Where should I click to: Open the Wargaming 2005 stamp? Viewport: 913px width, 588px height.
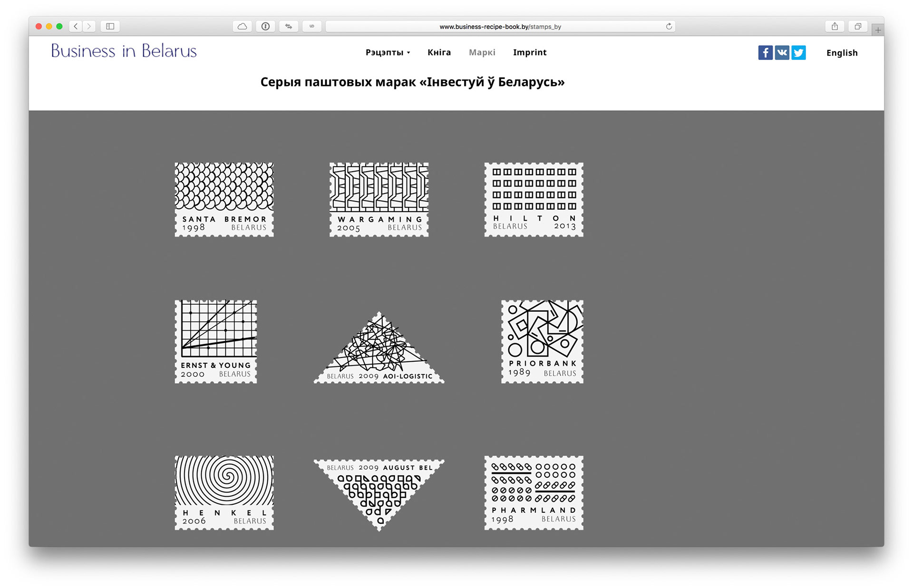pyautogui.click(x=379, y=199)
